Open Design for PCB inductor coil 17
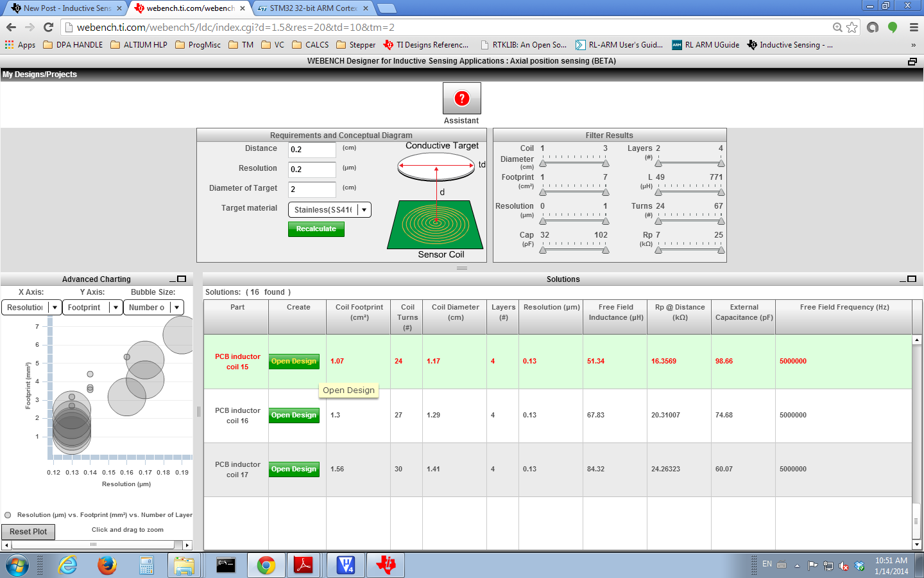Image resolution: width=924 pixels, height=578 pixels. pos(294,469)
